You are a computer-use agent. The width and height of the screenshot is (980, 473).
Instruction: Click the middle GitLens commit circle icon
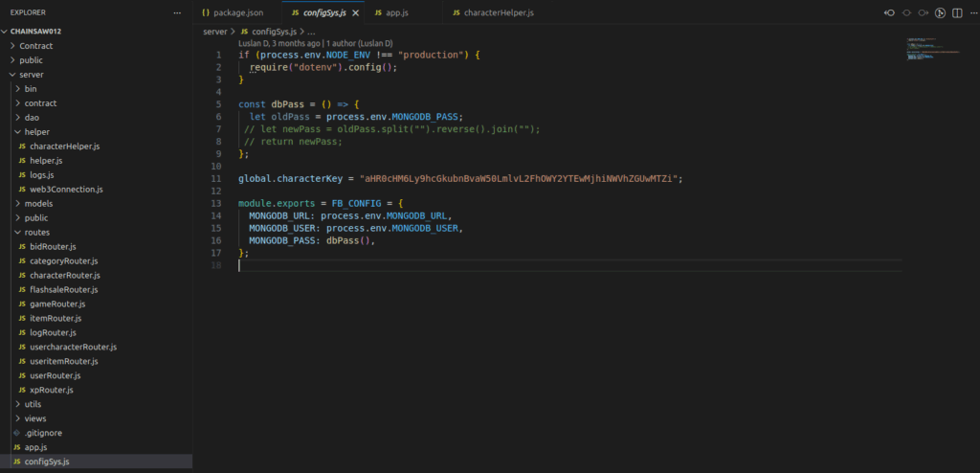point(906,12)
